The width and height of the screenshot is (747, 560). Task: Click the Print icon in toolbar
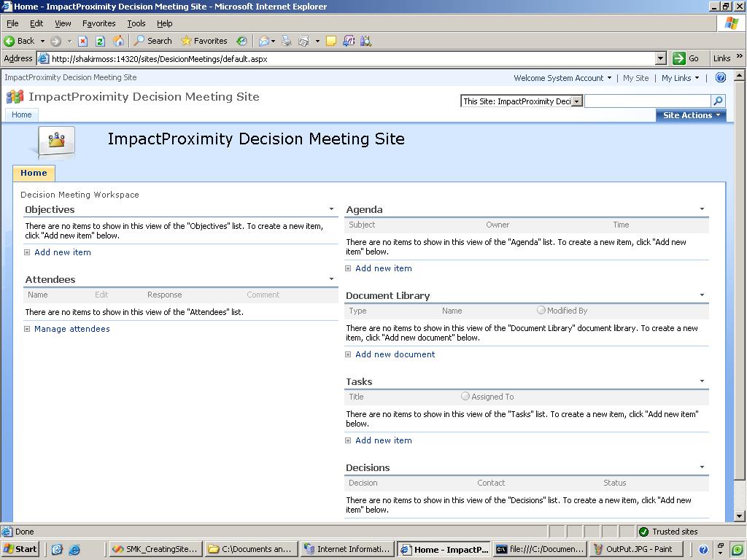[x=287, y=41]
